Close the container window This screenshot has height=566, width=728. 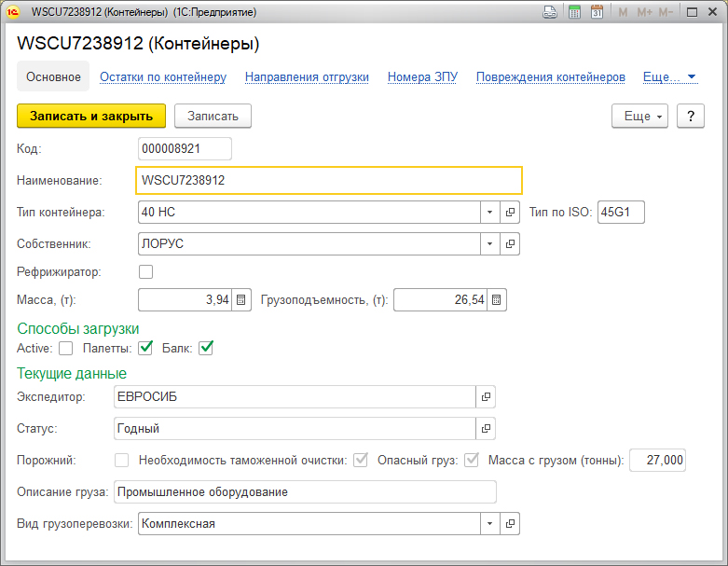coord(713,12)
